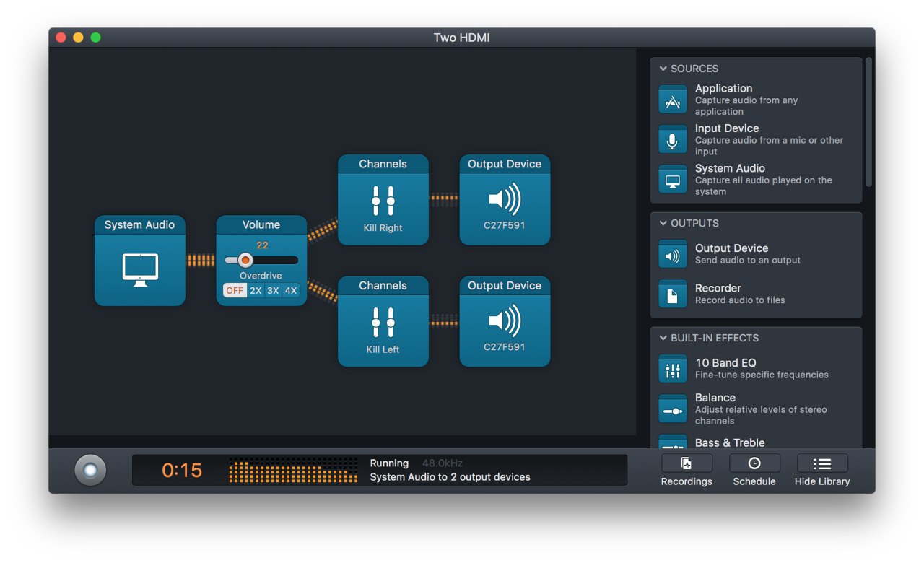924x563 pixels.
Task: Click the Kill Left label
Action: click(x=383, y=349)
